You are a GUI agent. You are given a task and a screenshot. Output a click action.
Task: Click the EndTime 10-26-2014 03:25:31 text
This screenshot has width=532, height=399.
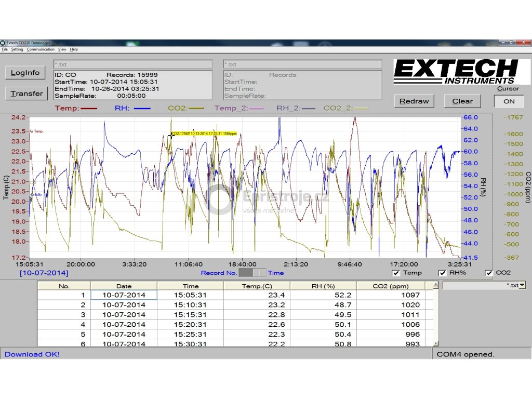(107, 89)
